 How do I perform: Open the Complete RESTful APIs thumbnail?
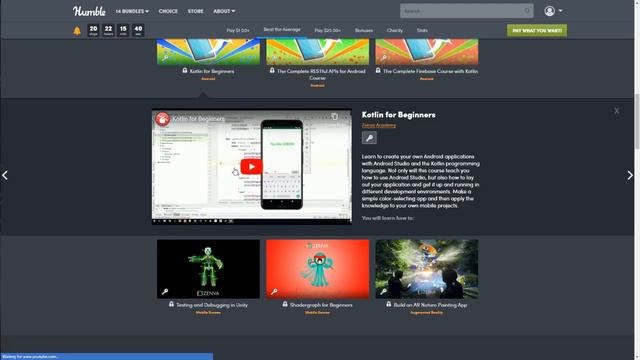tap(318, 52)
